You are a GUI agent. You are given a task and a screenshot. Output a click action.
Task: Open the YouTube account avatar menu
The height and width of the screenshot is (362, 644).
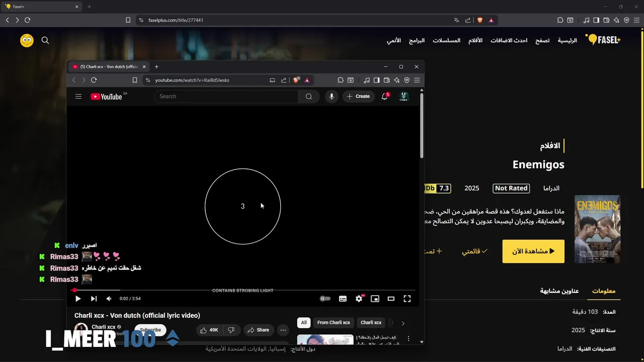click(404, 97)
